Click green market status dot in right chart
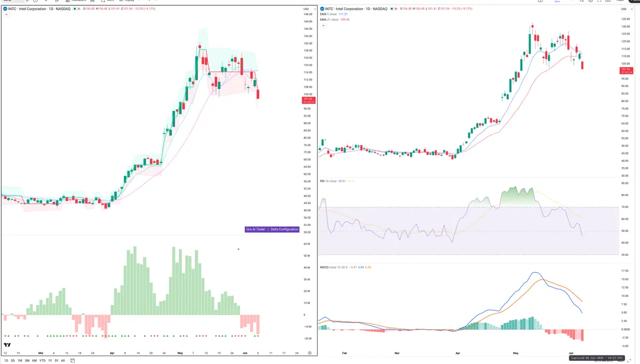The height and width of the screenshot is (364, 640). pos(391,9)
